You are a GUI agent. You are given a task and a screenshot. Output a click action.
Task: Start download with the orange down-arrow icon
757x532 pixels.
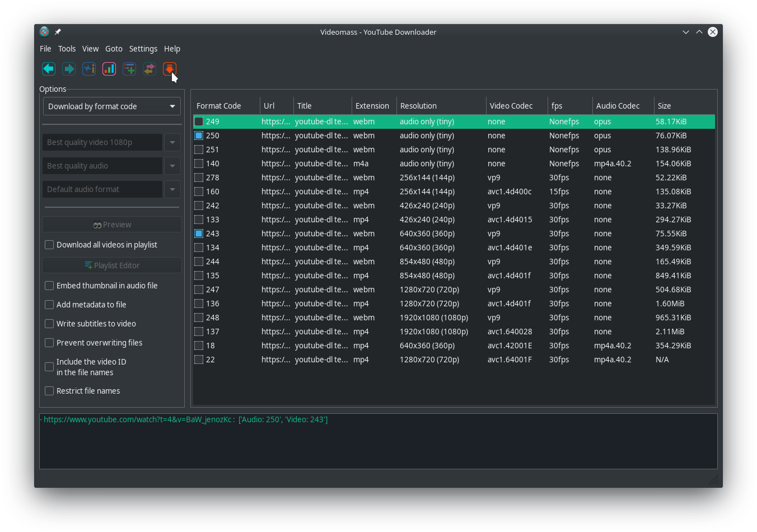[x=170, y=69]
